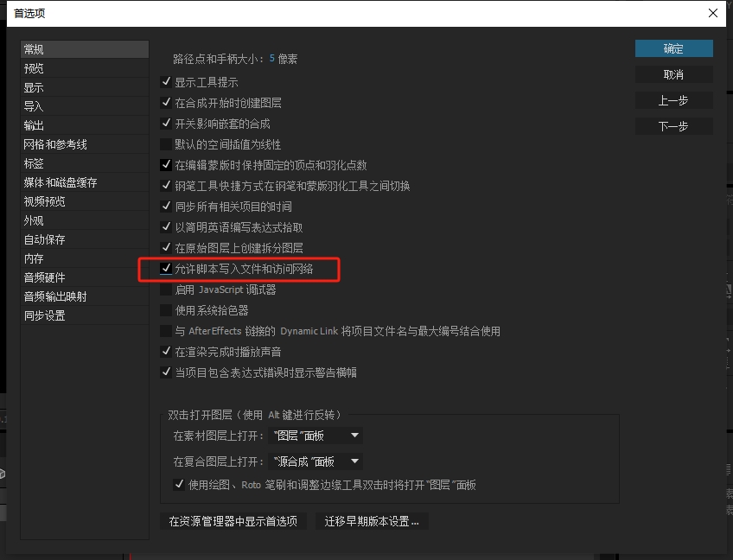Select the 标签 category
Image resolution: width=733 pixels, height=560 pixels.
click(x=85, y=163)
